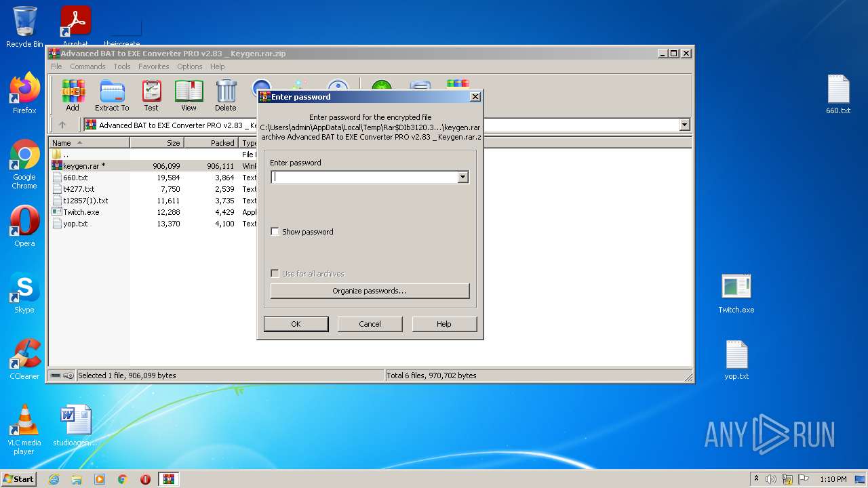Click the taskbar clock showing 1:10 PM
Image resolution: width=868 pixels, height=488 pixels.
833,479
